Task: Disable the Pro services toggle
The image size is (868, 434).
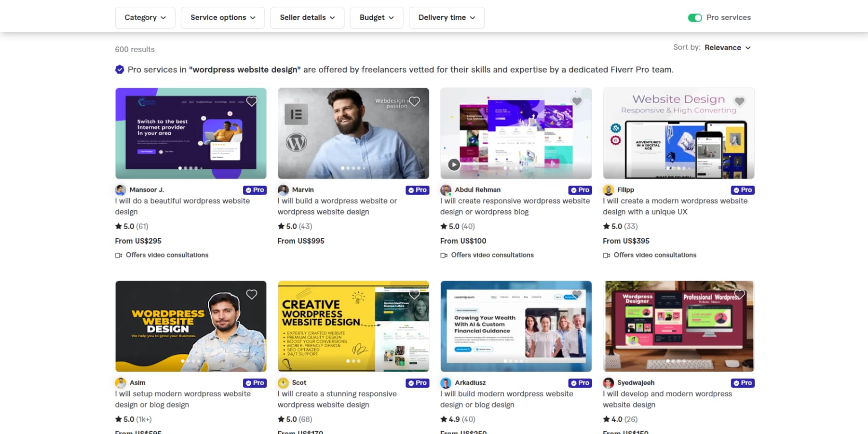Action: (x=695, y=17)
